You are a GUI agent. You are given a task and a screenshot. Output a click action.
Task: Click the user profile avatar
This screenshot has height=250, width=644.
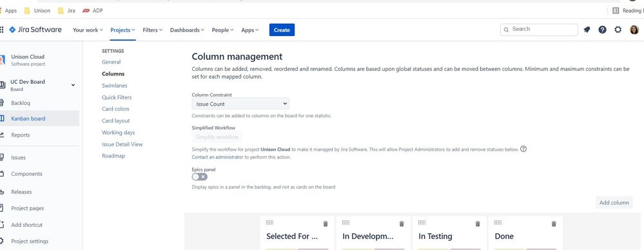[x=634, y=30]
